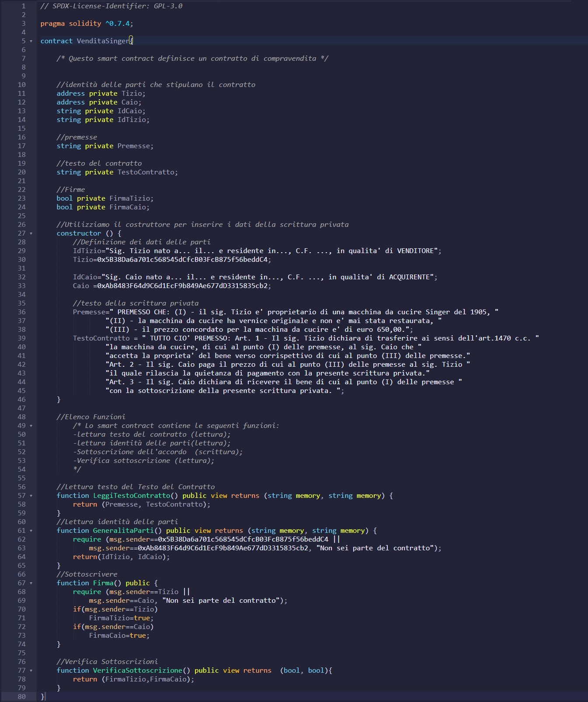Click the function name "LeggiTestoContratto"

(x=131, y=496)
